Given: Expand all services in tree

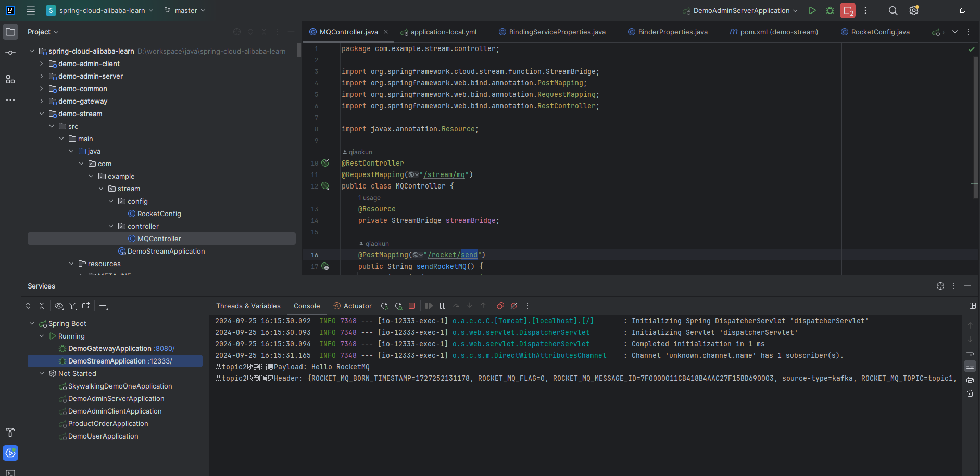Looking at the screenshot, I should tap(28, 306).
